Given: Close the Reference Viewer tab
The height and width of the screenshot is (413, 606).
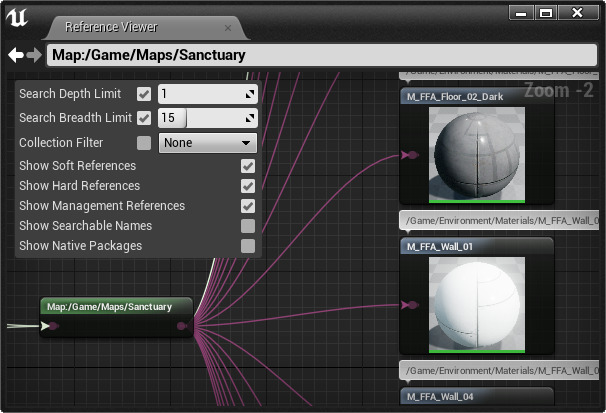Looking at the screenshot, I should point(228,28).
